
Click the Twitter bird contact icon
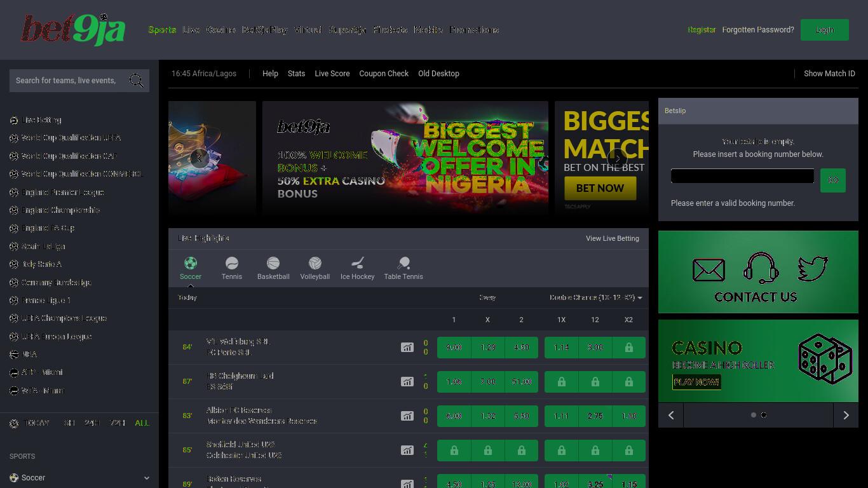pos(813,268)
